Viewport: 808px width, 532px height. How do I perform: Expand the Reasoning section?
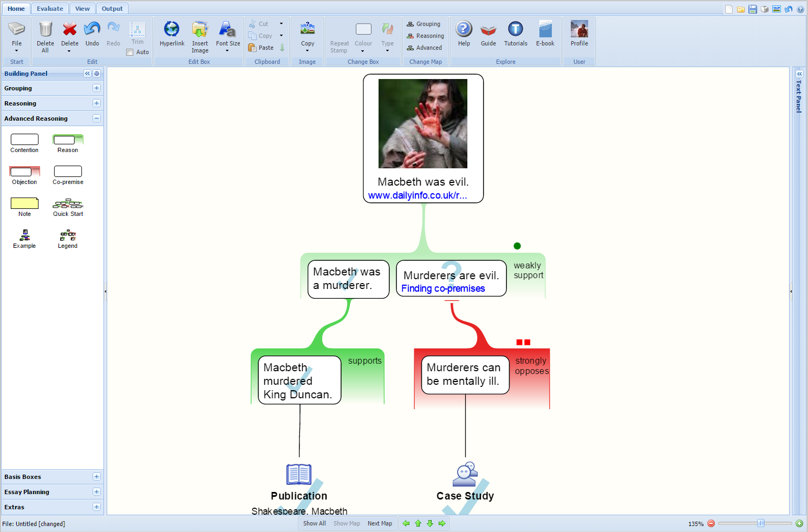coord(96,103)
